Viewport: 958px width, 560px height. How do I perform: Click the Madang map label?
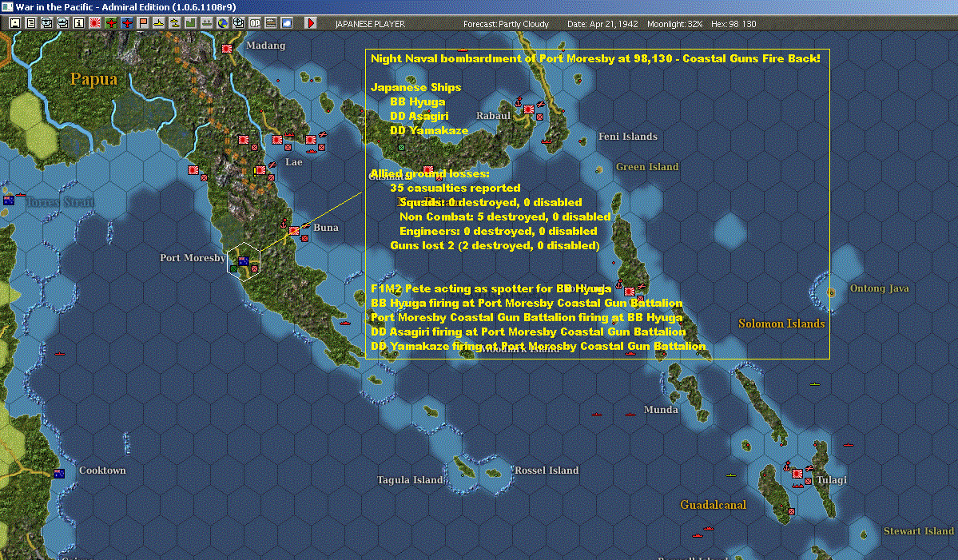tap(266, 46)
